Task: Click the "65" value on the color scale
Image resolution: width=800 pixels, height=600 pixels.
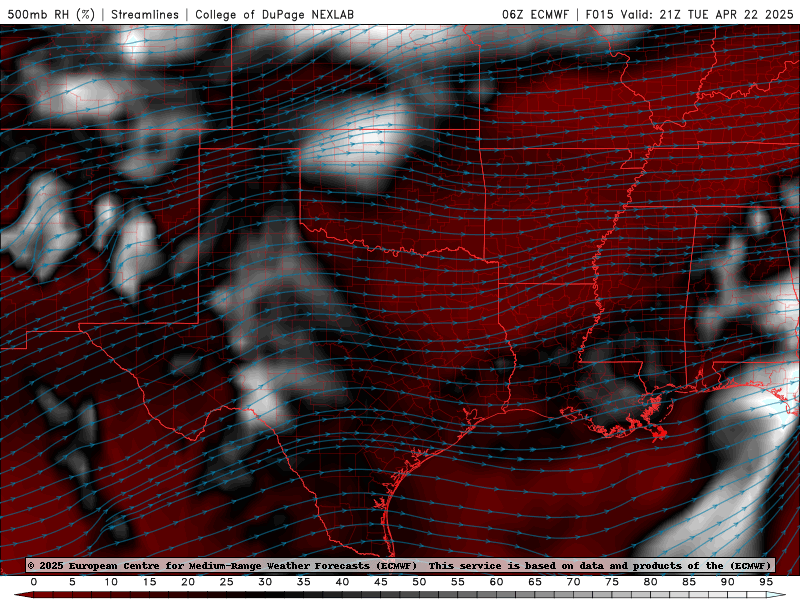Action: tap(535, 582)
